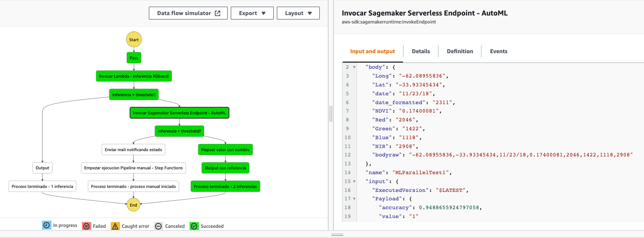Click the Failed red X legend icon

click(x=86, y=226)
